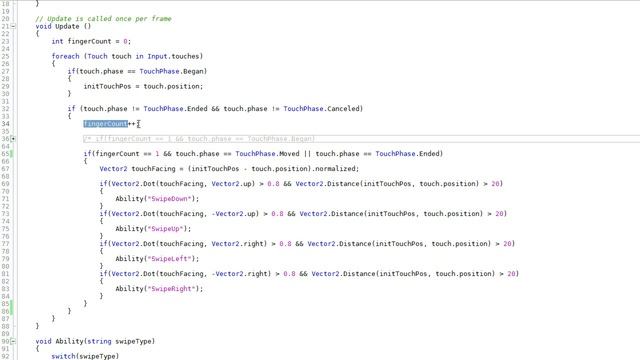The image size is (640, 360).
Task: Place cursor in 'int fingerCount = 0;' line
Action: tap(91, 41)
